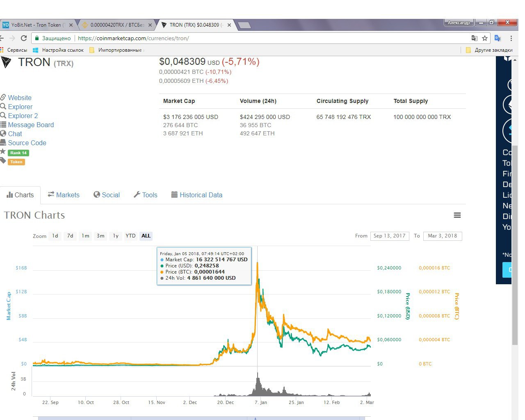Screen dimensions: 525x420
Task: Switch to the Social tab
Action: 107,195
